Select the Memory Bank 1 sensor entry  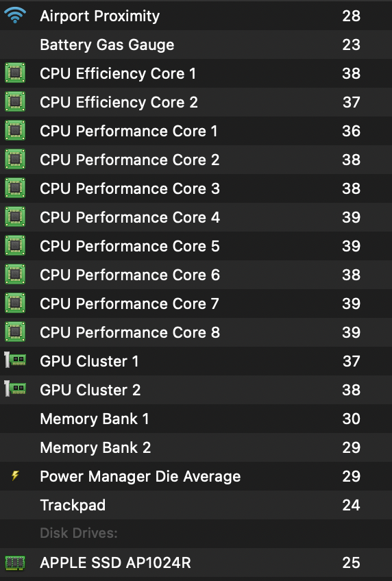click(x=196, y=419)
